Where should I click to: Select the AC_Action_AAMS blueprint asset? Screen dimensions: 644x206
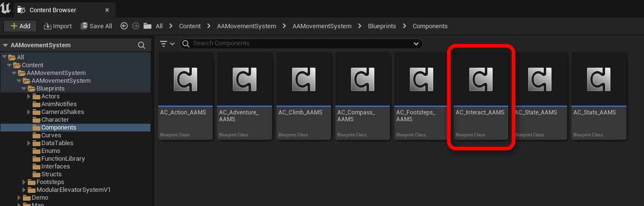185,96
